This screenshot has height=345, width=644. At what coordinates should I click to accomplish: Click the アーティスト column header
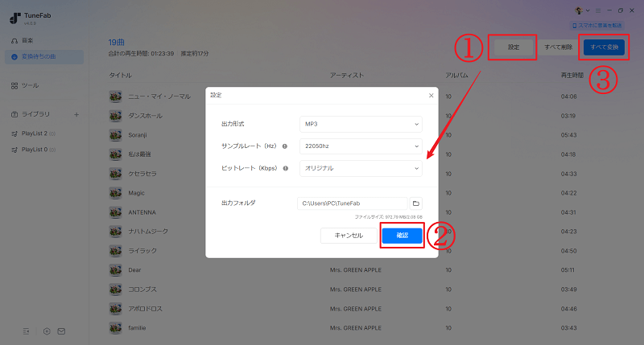[347, 75]
